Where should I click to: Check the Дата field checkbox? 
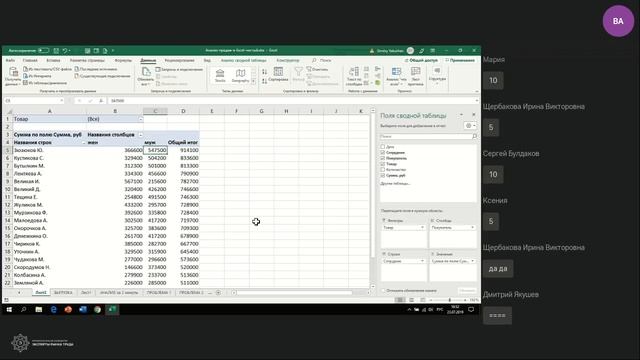(x=382, y=147)
